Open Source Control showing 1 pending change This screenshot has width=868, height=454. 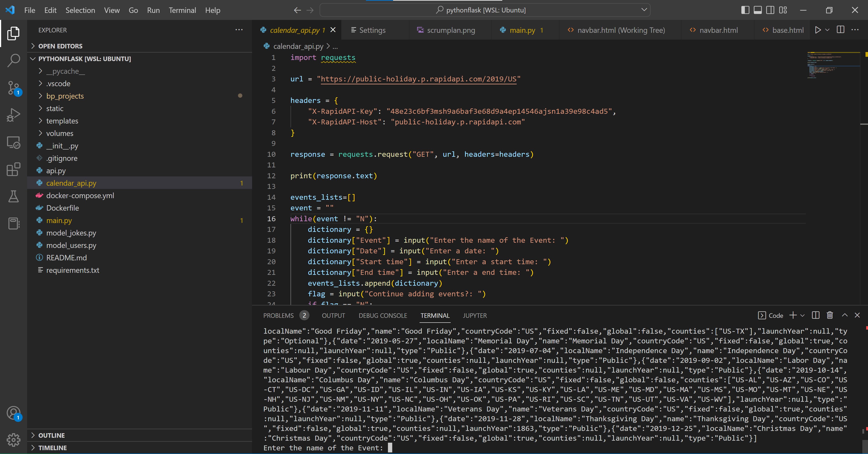coord(13,88)
